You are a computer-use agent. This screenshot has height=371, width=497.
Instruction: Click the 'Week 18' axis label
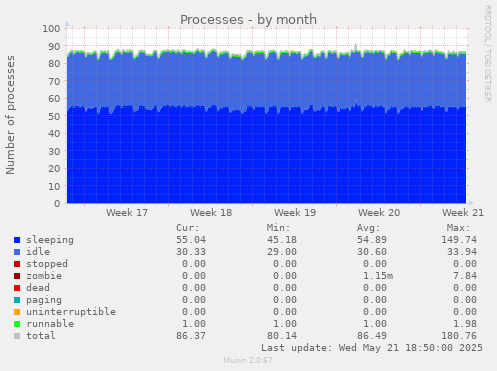tap(211, 213)
